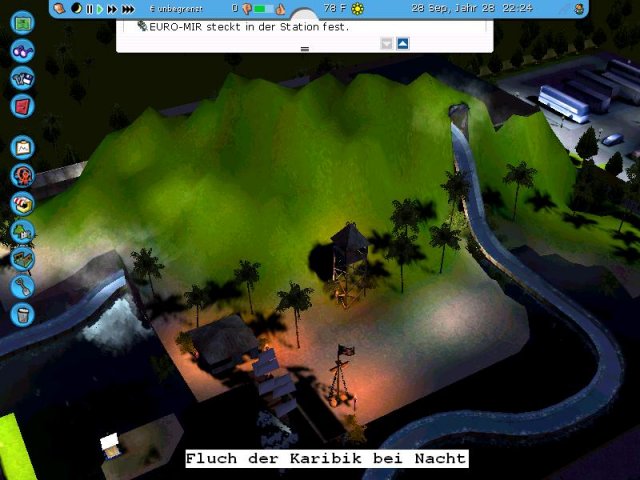Click the binoculars view options icon
Viewport: 640px width, 480px height.
click(x=22, y=51)
